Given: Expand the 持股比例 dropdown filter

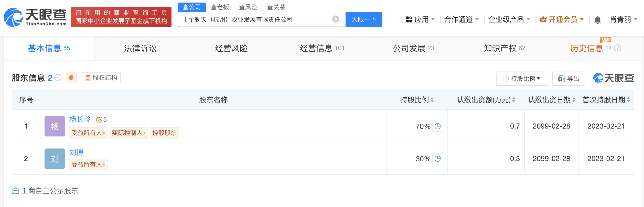Looking at the screenshot, I should [x=522, y=79].
